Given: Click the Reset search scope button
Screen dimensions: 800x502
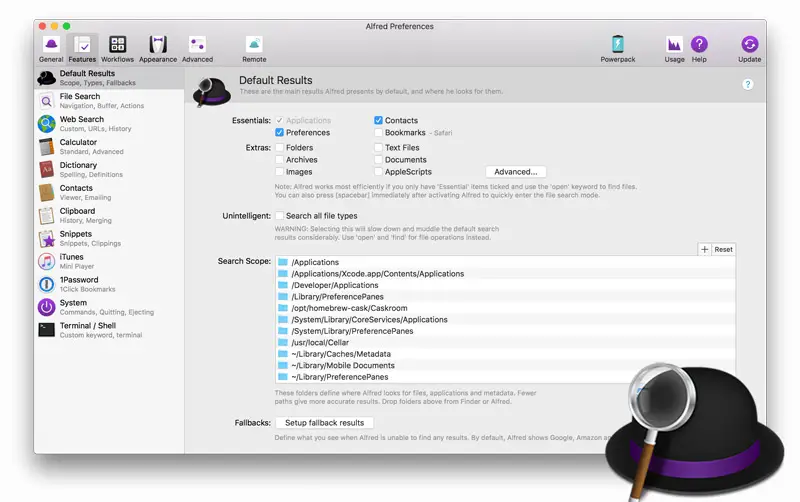Looking at the screenshot, I should 723,249.
